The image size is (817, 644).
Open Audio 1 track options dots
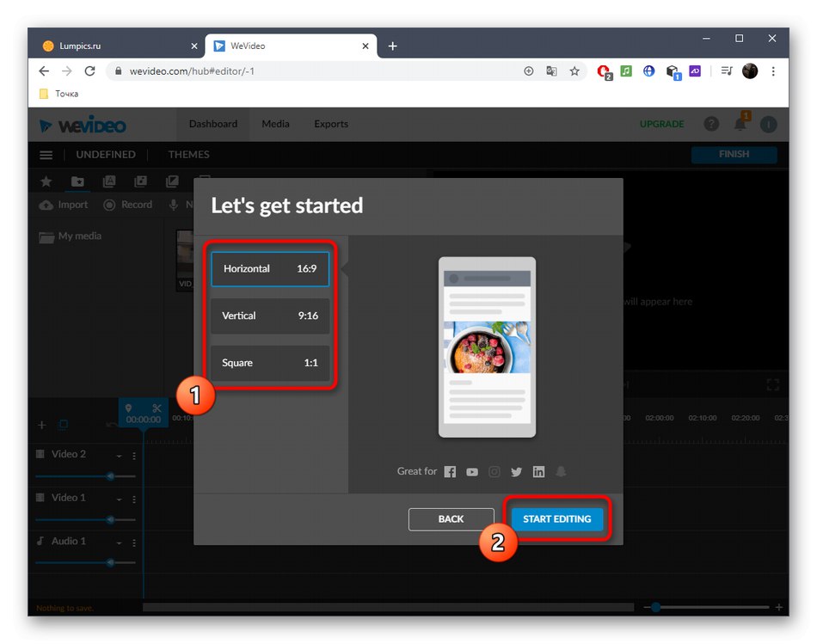pyautogui.click(x=134, y=543)
